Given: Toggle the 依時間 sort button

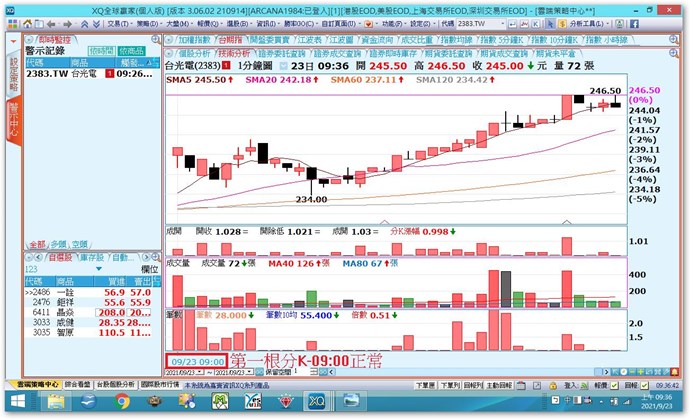Looking at the screenshot, I should (101, 49).
